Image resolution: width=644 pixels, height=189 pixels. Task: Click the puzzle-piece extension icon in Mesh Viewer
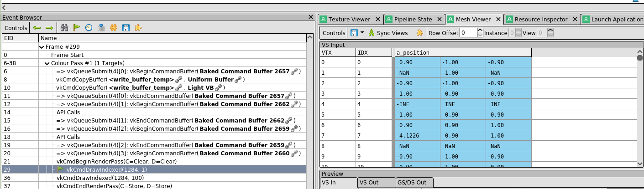click(x=419, y=33)
